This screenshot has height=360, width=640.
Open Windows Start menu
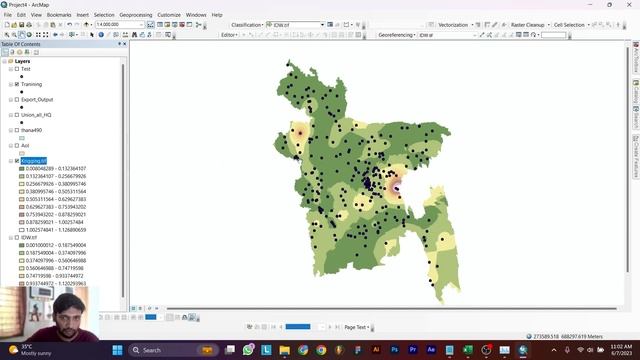coord(118,350)
